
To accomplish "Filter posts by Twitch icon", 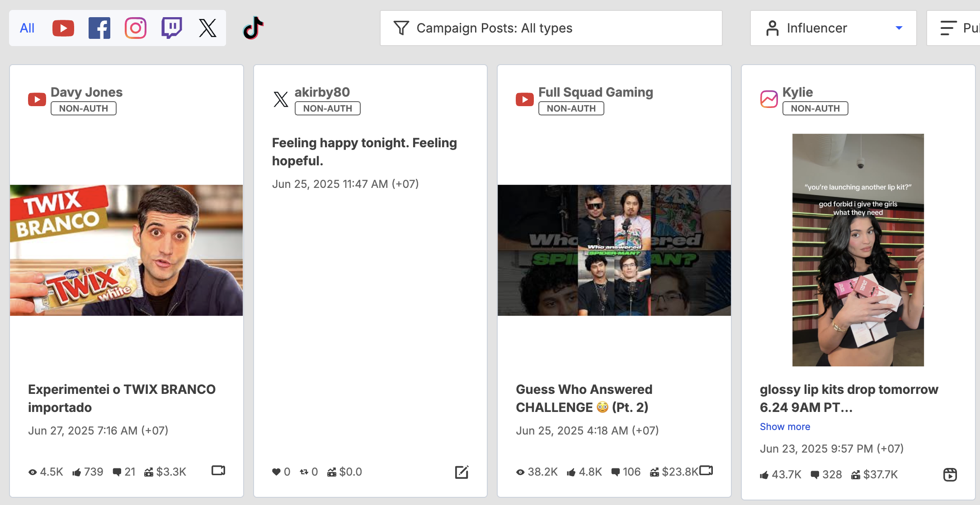I will [172, 28].
